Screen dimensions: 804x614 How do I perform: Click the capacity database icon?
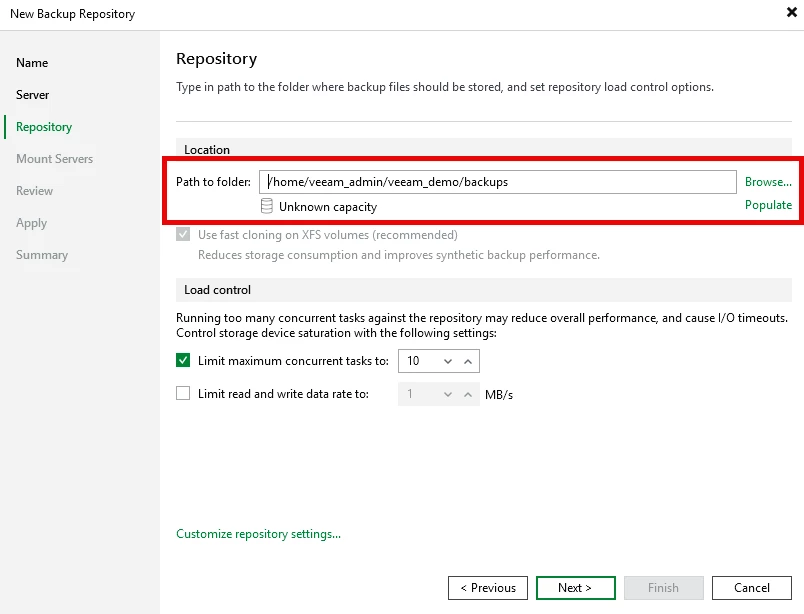point(267,206)
